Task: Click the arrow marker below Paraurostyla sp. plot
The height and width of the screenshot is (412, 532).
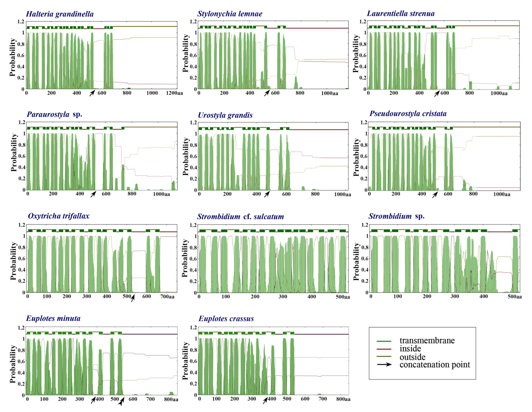Action: coord(93,194)
